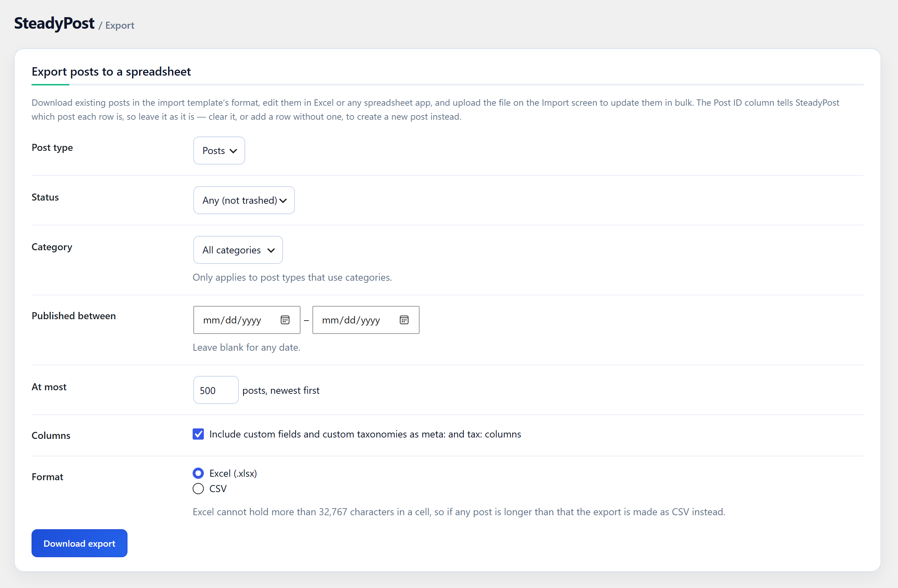Click the Columns row label
Image resolution: width=898 pixels, height=588 pixels.
point(51,436)
